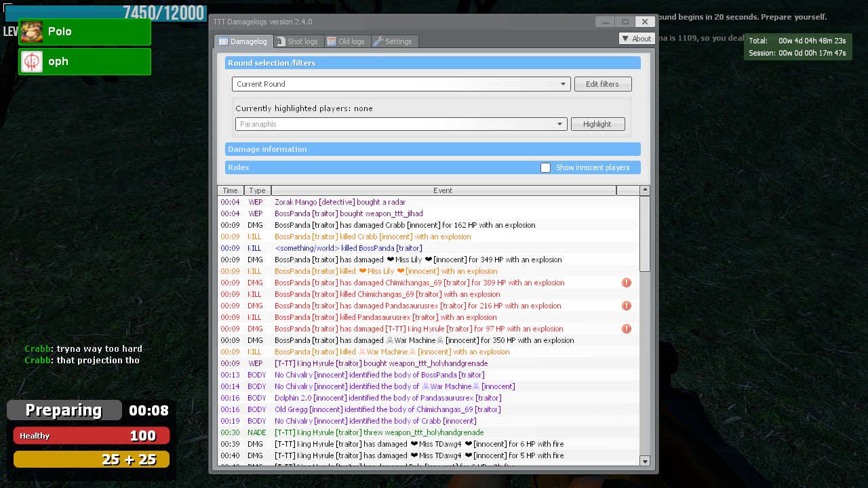
Task: Click the 00:08 round timer
Action: [x=149, y=410]
